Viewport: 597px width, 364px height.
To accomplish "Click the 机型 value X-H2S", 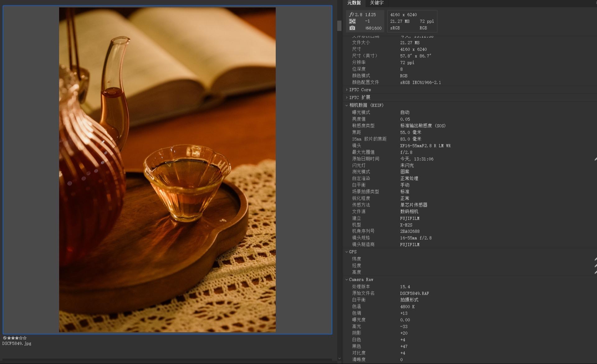I will tap(406, 225).
